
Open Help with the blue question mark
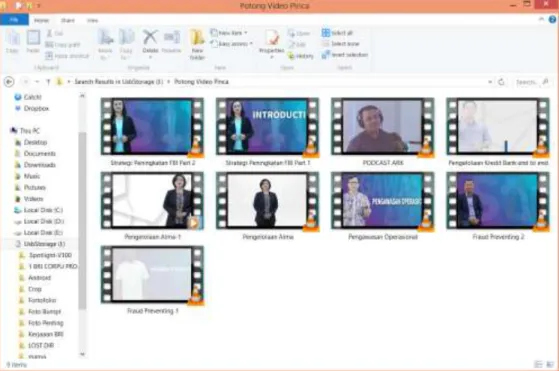[x=552, y=19]
